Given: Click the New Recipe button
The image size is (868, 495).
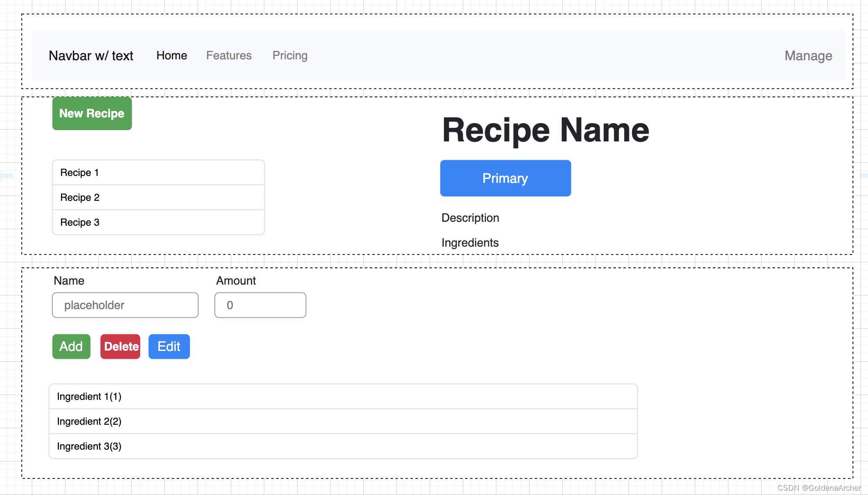Looking at the screenshot, I should (x=92, y=113).
